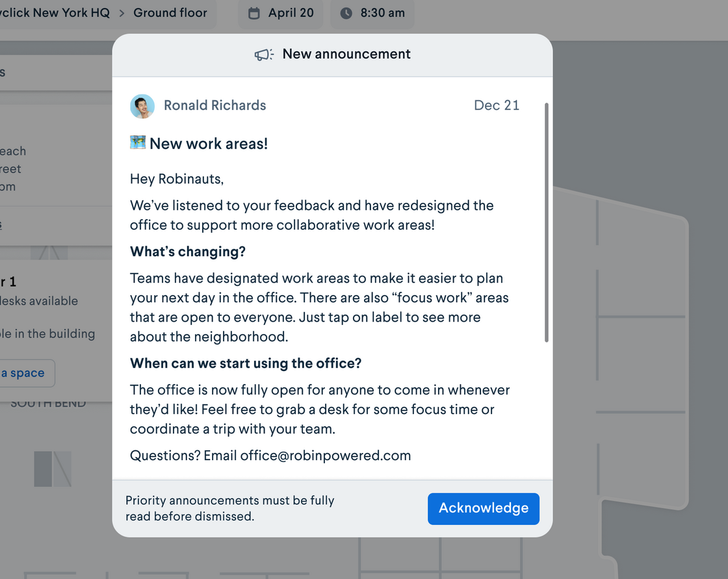The height and width of the screenshot is (579, 728).
Task: Click the 'desks available' text in sidebar
Action: click(x=39, y=301)
